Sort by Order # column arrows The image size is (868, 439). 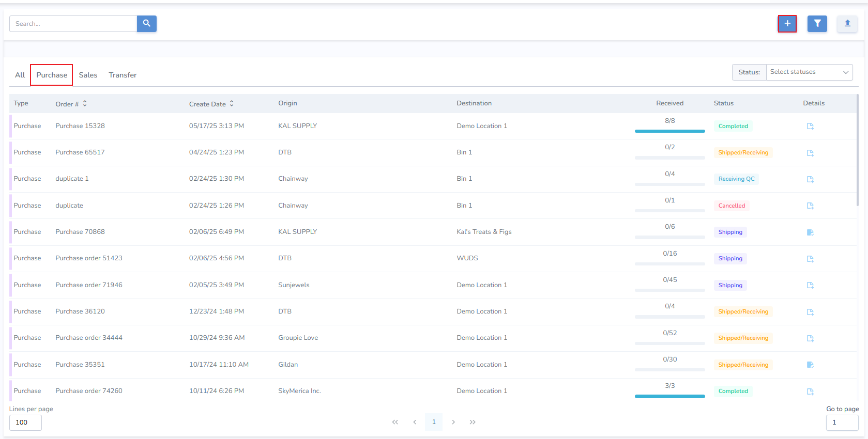click(x=85, y=104)
